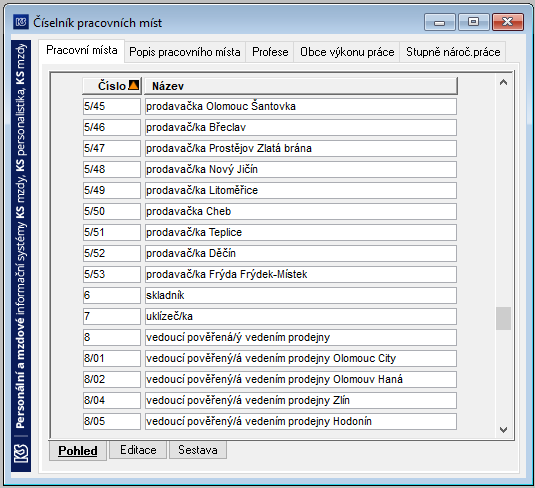This screenshot has height=488, width=535.
Task: Select row vedením prodejny Olomouc City
Action: pyautogui.click(x=301, y=358)
